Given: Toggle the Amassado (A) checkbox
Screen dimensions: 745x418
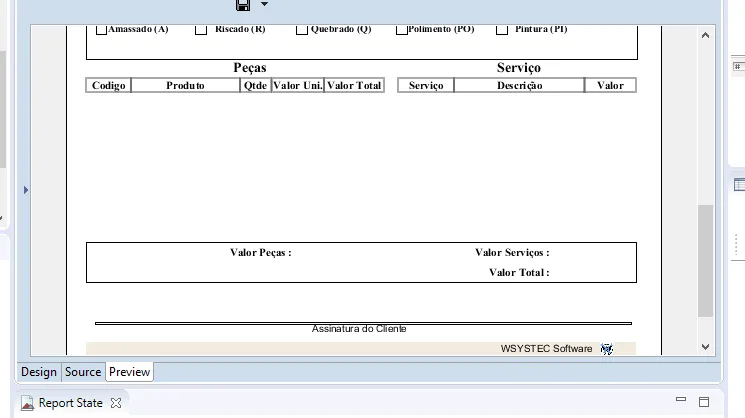Looking at the screenshot, I should [x=101, y=30].
